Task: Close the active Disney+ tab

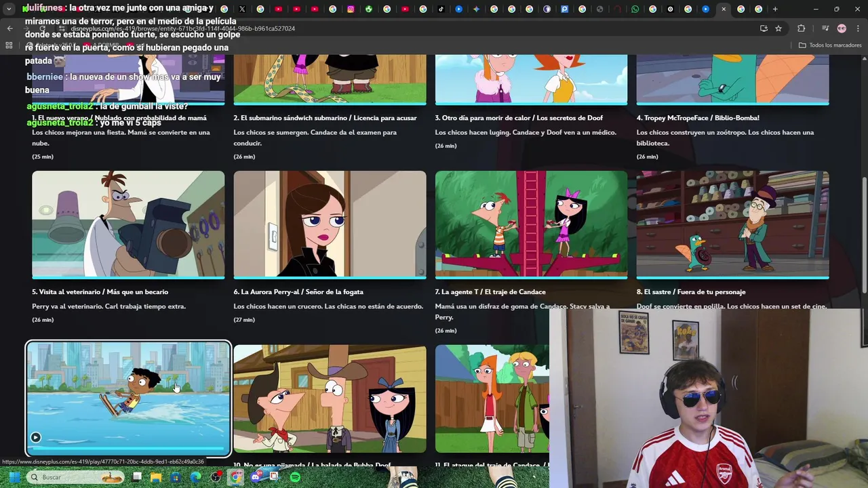Action: 724,9
